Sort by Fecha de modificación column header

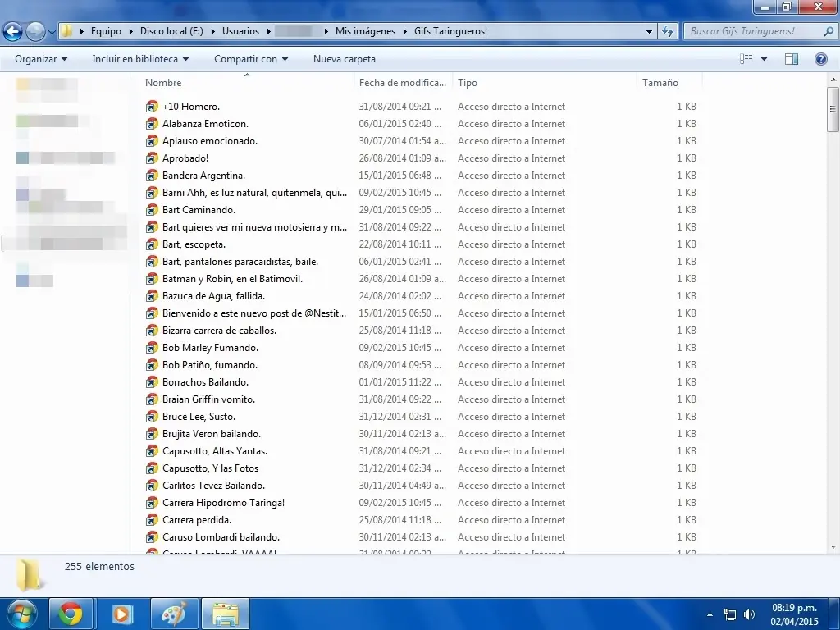(x=402, y=83)
